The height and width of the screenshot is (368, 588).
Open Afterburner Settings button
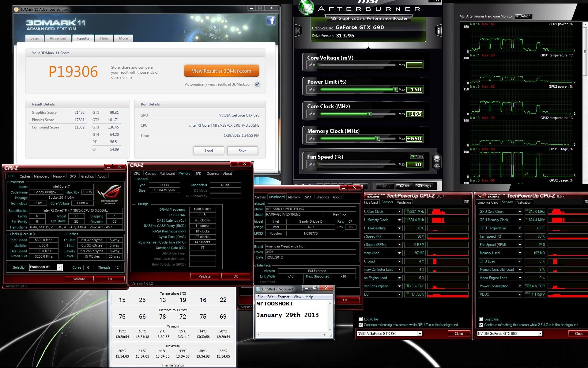tap(424, 186)
